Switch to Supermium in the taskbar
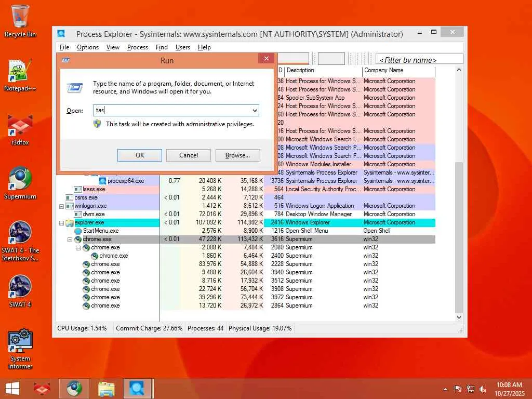 (x=74, y=389)
